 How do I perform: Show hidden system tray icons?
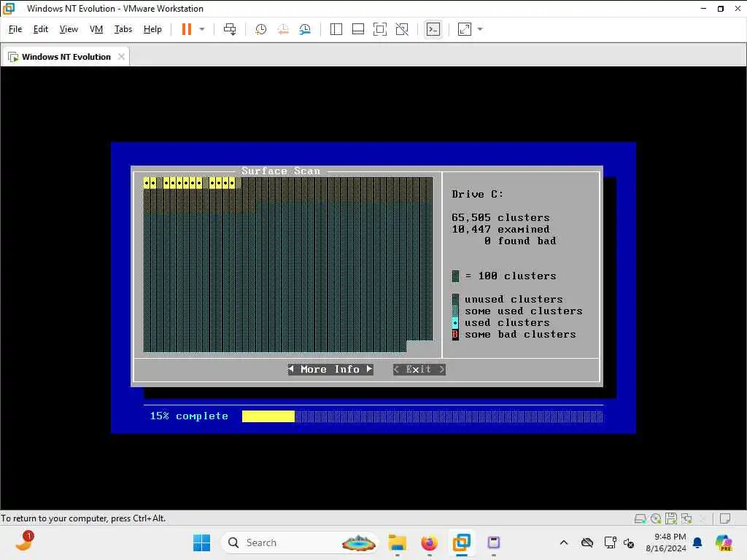click(x=564, y=542)
